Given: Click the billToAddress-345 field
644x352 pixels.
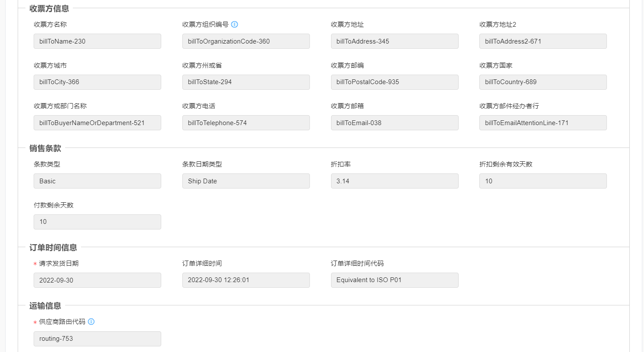Looking at the screenshot, I should point(395,41).
